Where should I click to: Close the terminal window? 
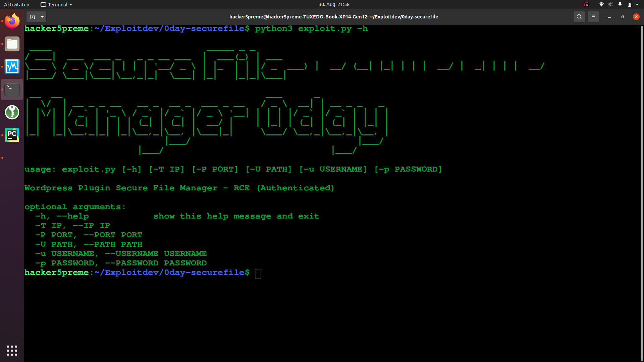click(636, 17)
